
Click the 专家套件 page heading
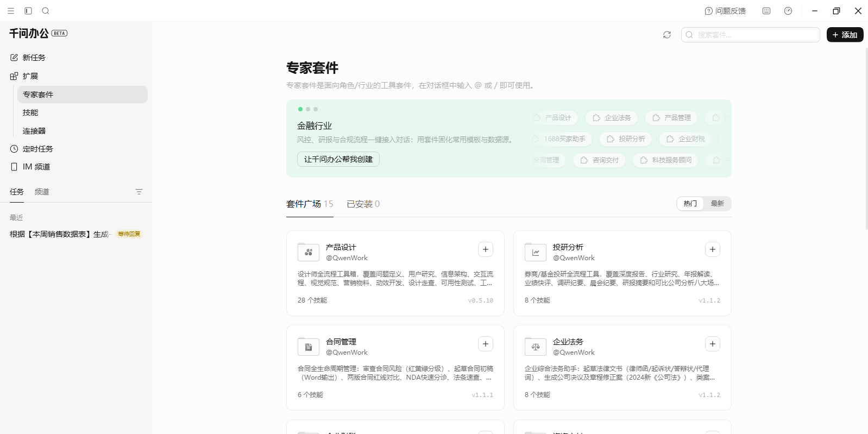pos(312,68)
